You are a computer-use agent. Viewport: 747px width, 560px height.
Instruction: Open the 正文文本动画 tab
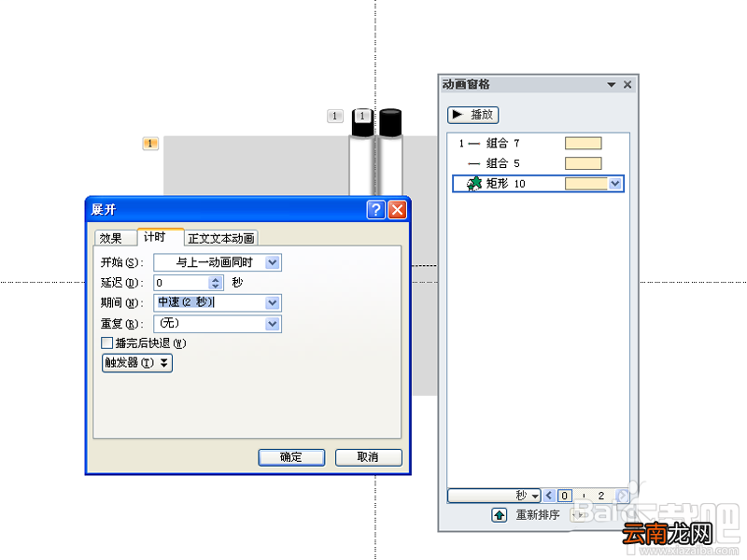click(221, 238)
